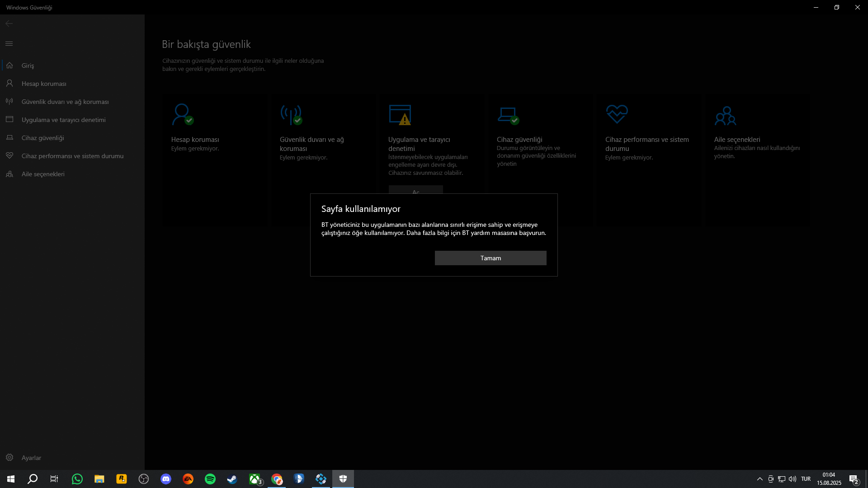Open notification center in taskbar

point(854,479)
